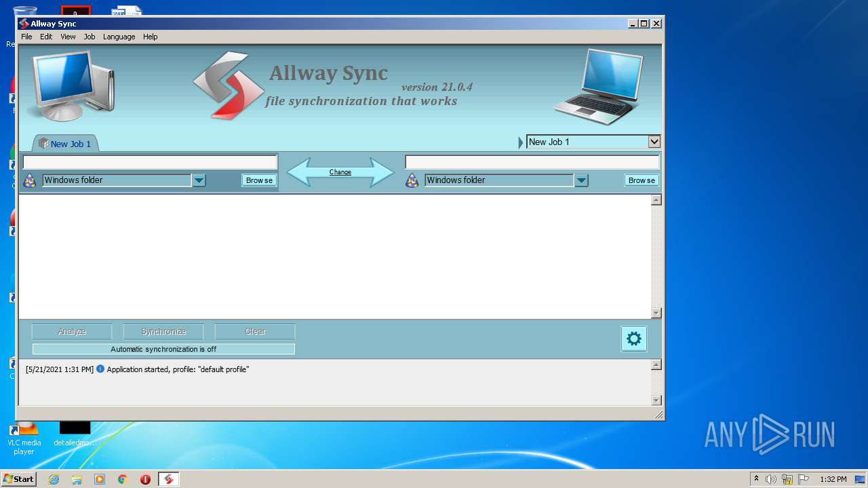Viewport: 868px width, 488px height.
Task: Click file list scrollbar down arrow
Action: 656,313
